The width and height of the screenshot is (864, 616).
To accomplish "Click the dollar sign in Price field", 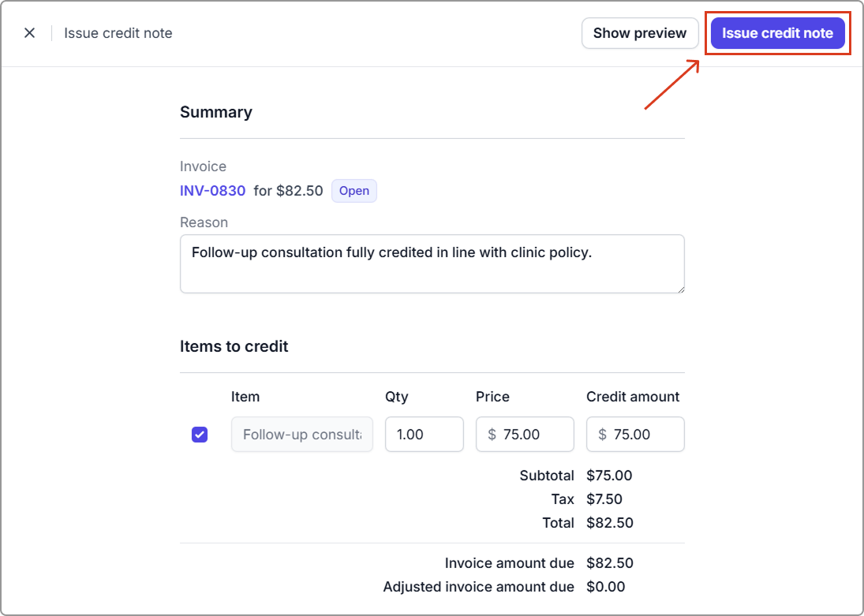I will point(492,435).
